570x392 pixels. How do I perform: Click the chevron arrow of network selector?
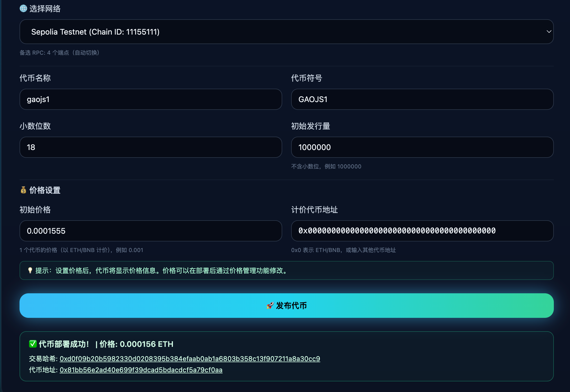pos(549,32)
